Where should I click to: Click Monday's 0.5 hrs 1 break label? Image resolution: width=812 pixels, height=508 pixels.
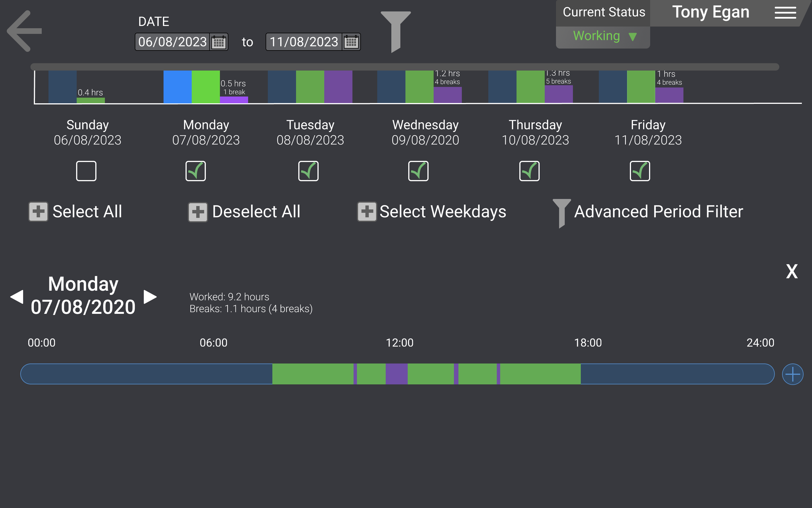click(x=233, y=87)
